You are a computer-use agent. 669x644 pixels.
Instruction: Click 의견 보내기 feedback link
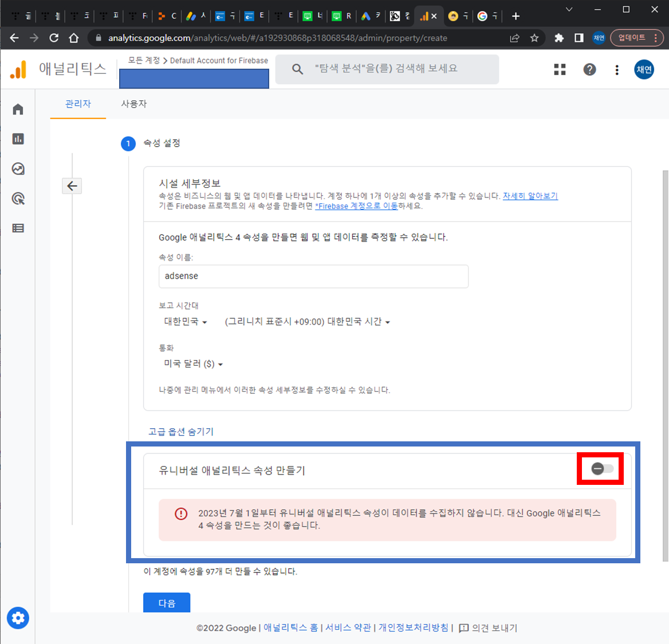tap(488, 628)
